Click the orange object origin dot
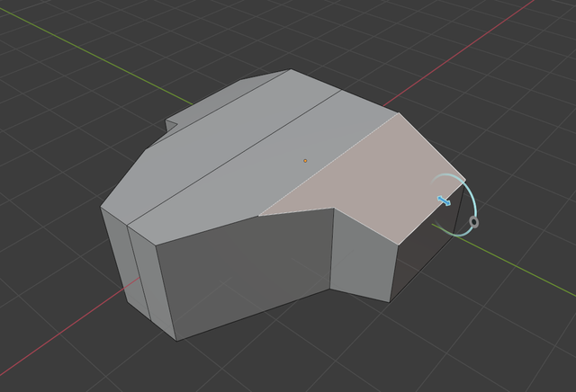The height and width of the screenshot is (392, 576). (305, 161)
